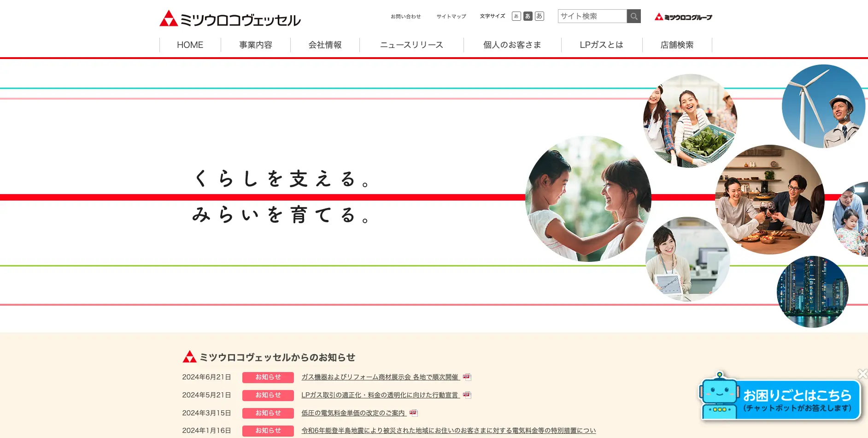Open the LPガスとは menu

click(602, 45)
